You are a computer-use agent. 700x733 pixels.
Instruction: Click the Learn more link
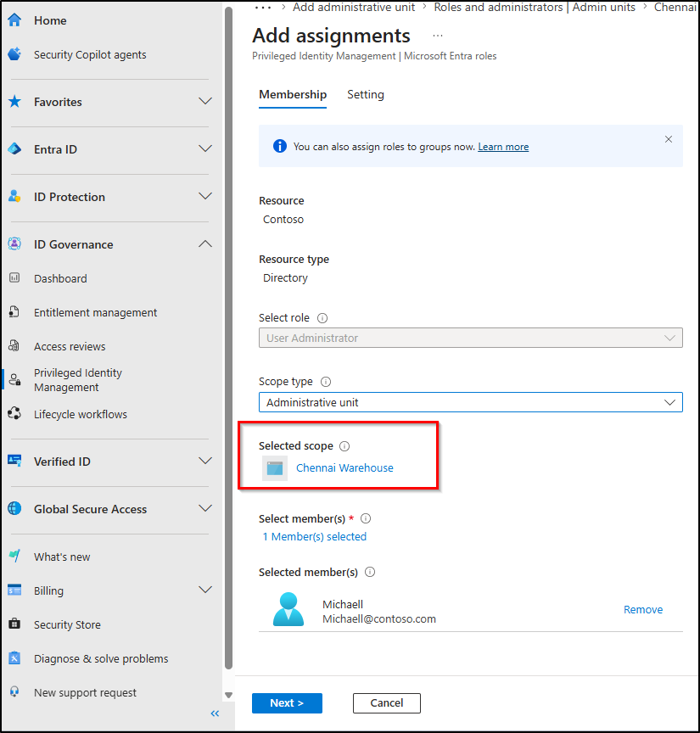point(503,147)
